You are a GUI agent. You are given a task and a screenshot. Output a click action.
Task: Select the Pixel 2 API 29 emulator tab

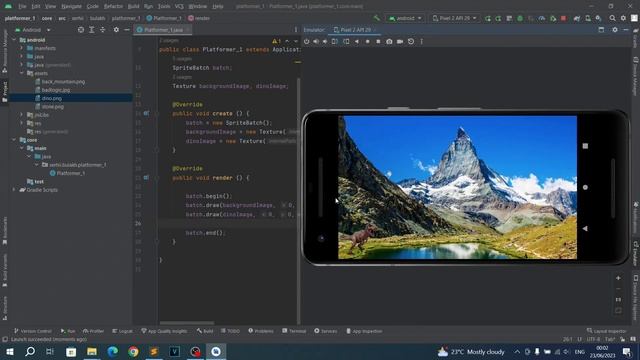(355, 30)
